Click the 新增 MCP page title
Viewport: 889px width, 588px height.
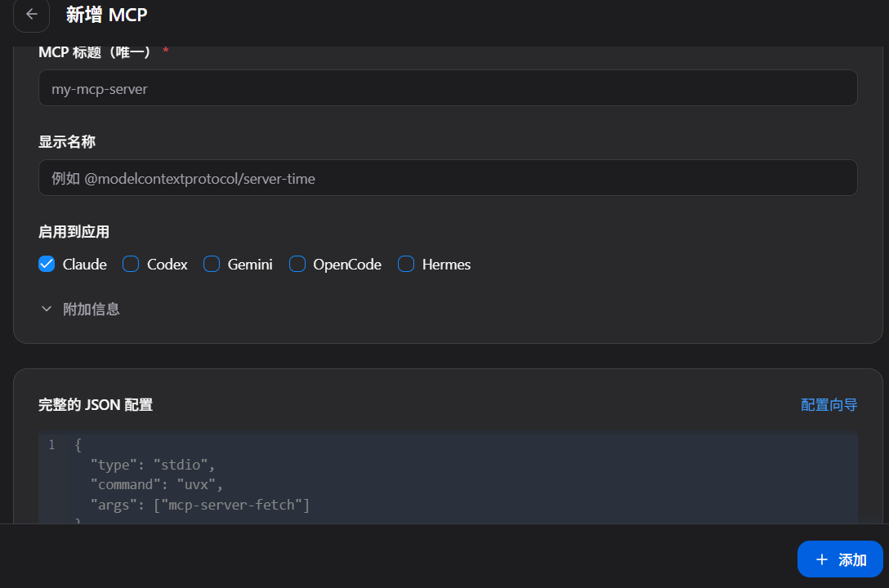pos(106,15)
